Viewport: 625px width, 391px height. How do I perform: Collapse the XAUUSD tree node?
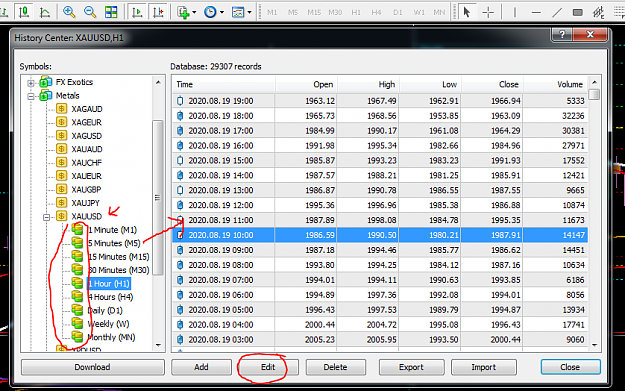coord(47,217)
